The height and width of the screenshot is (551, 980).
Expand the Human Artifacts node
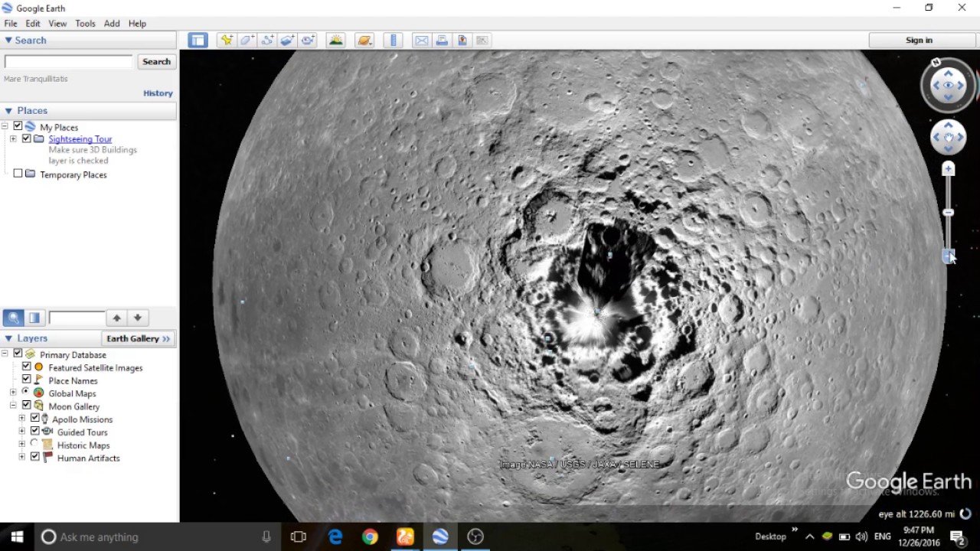point(21,458)
